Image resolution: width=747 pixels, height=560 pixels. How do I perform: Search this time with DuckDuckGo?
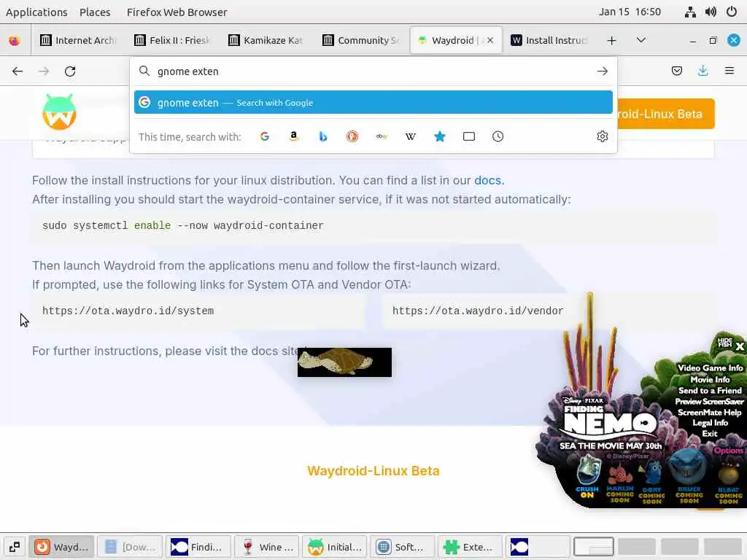pyautogui.click(x=352, y=136)
